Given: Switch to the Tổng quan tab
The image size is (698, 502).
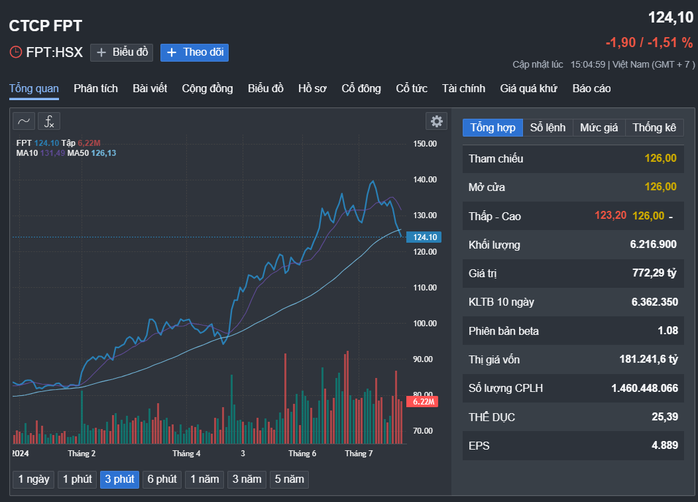Looking at the screenshot, I should click(34, 89).
